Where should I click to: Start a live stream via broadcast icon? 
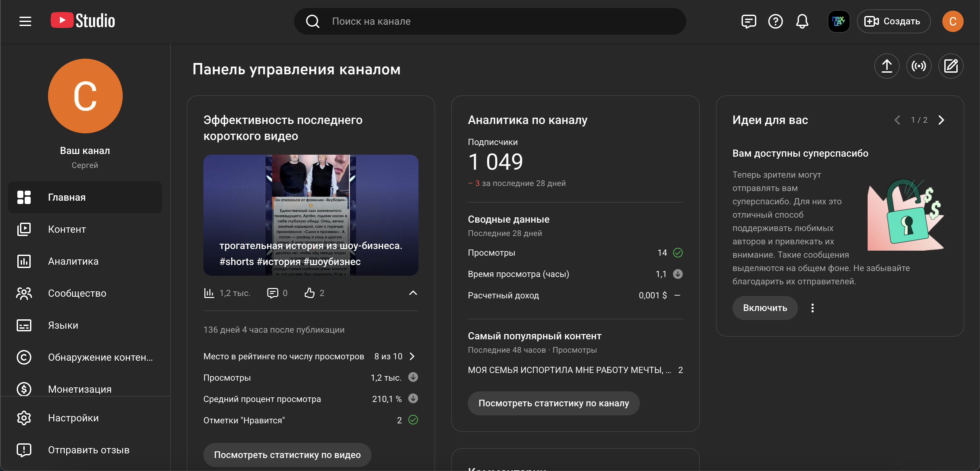[918, 66]
